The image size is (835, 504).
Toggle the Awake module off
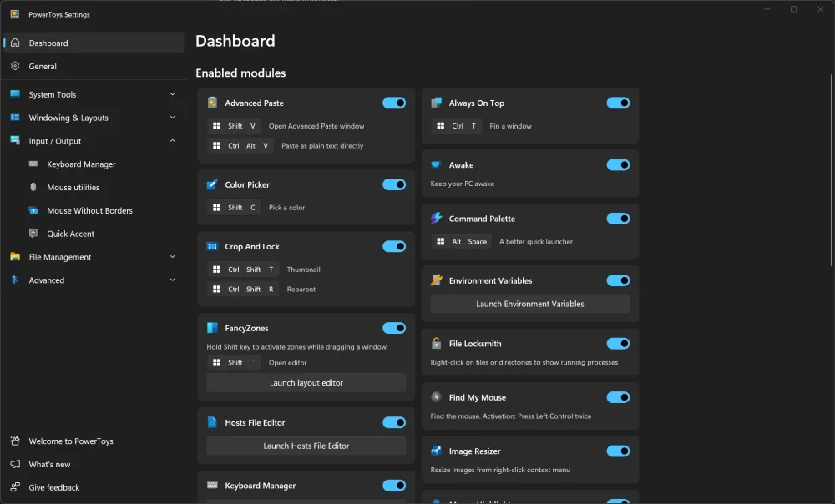[x=618, y=165]
